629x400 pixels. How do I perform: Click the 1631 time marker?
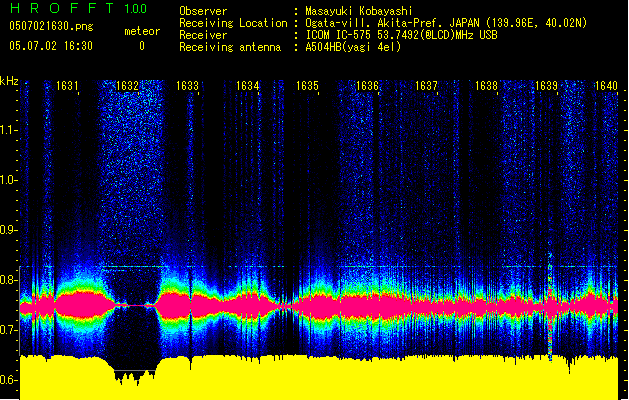(67, 86)
